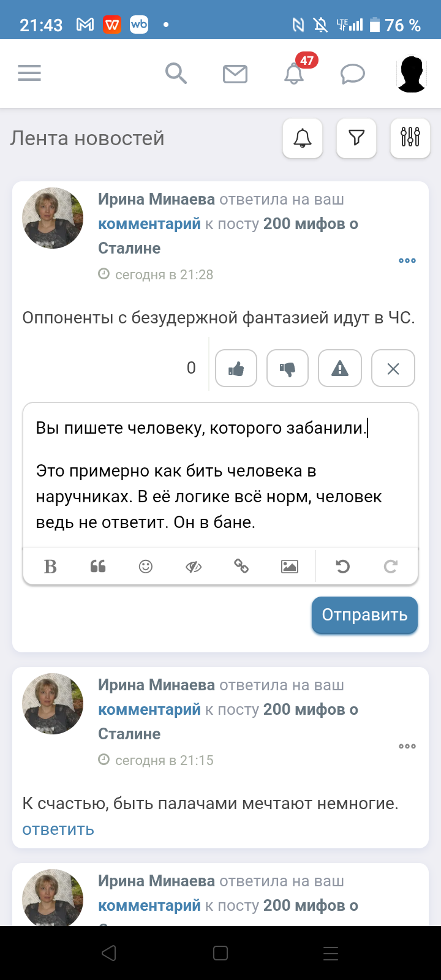Toggle news feed notification bell button

click(303, 138)
